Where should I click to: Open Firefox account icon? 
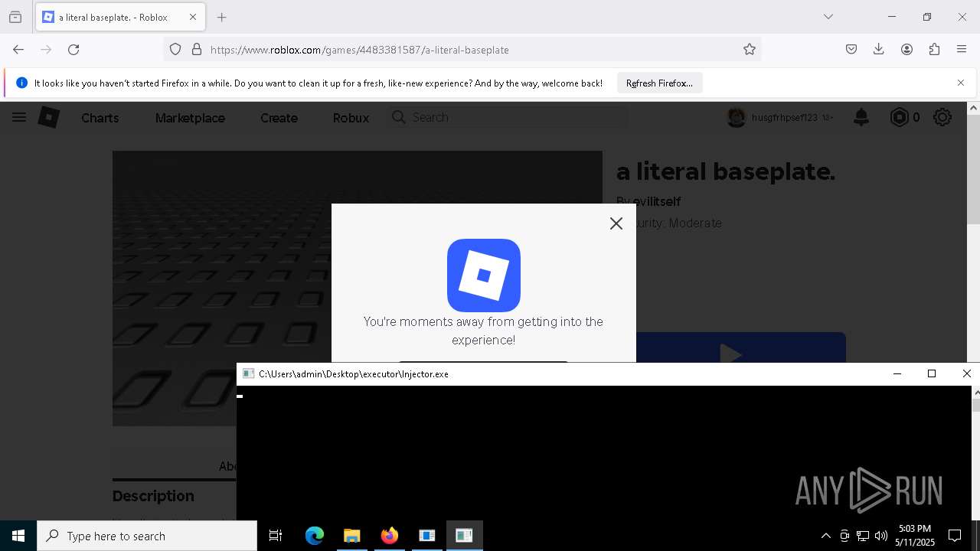pyautogui.click(x=906, y=50)
